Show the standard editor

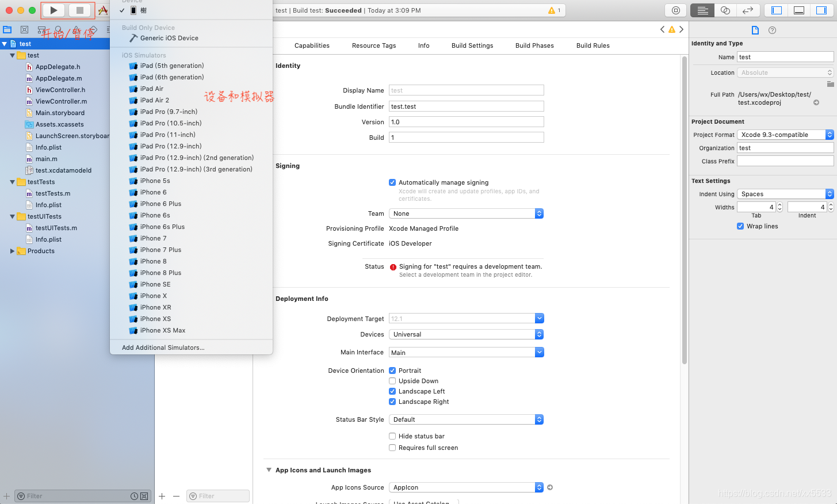[702, 10]
